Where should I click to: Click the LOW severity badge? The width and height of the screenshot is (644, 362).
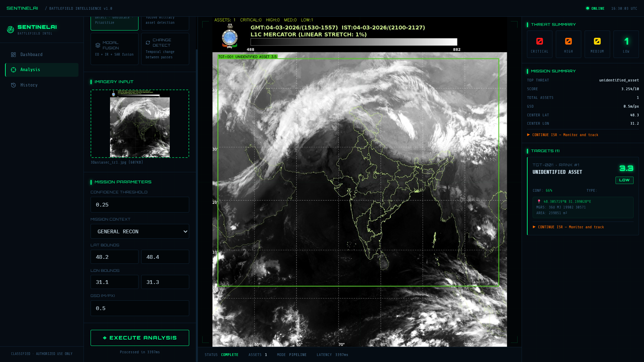pos(624,180)
